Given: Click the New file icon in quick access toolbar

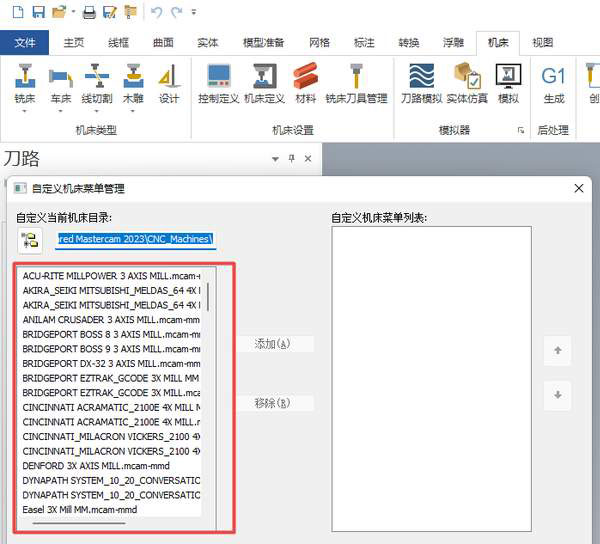Looking at the screenshot, I should (x=18, y=12).
